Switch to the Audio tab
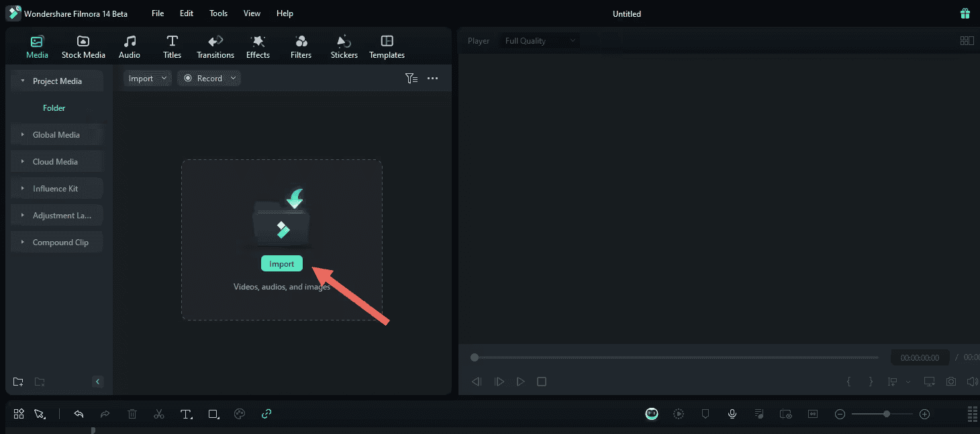 (x=130, y=47)
